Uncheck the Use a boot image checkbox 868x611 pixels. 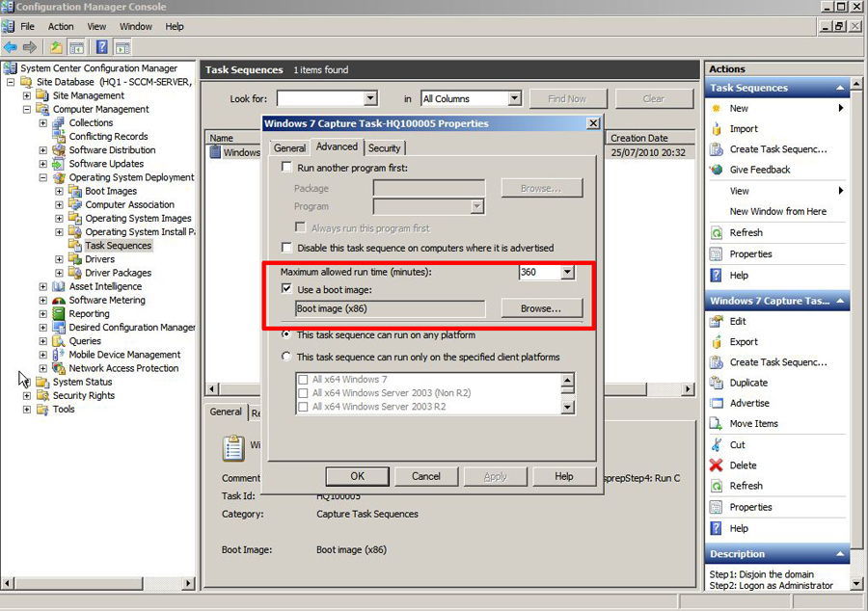coord(286,289)
